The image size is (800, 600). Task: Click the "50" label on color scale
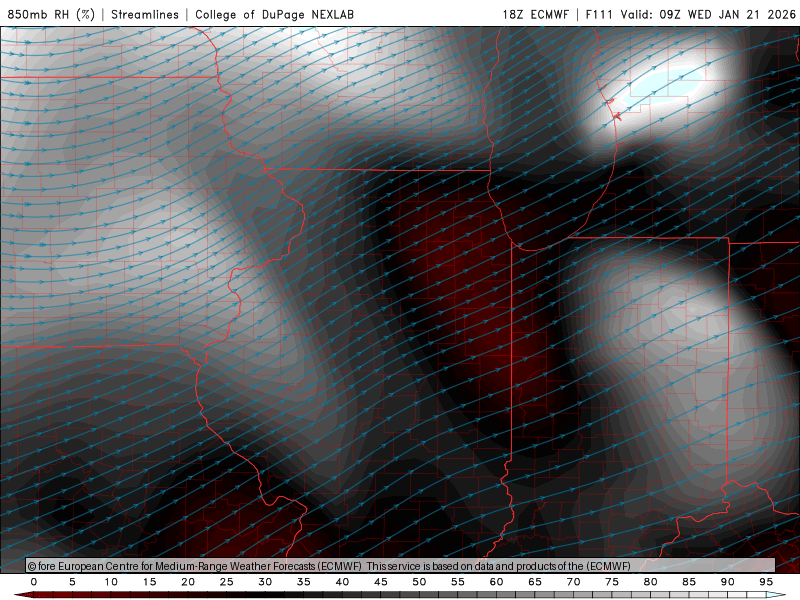[x=419, y=582]
